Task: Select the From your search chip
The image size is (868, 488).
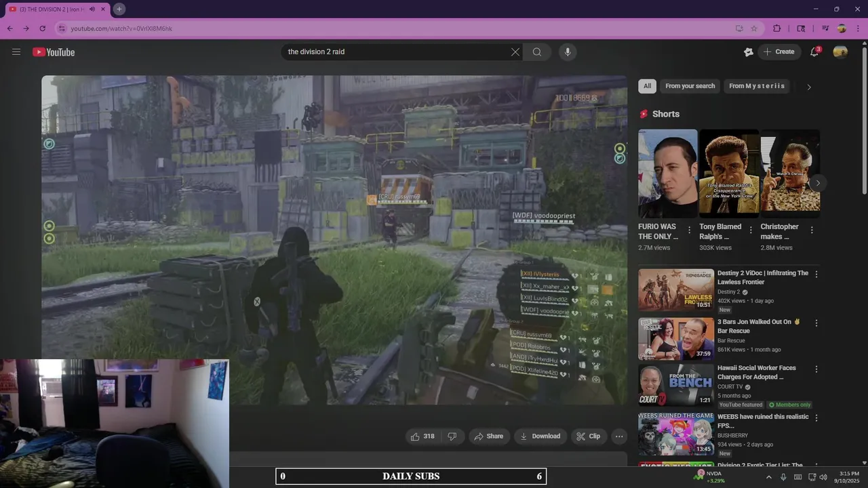Action: point(690,86)
